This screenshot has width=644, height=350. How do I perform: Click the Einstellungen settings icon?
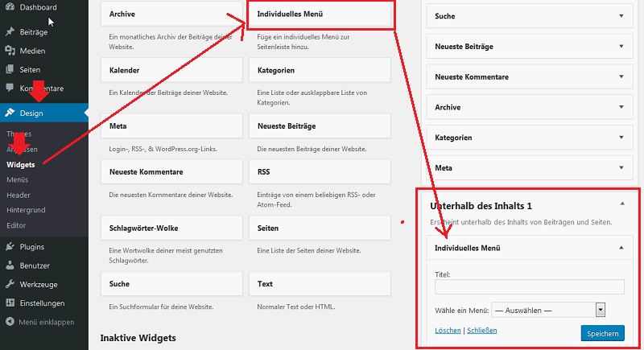(10, 303)
